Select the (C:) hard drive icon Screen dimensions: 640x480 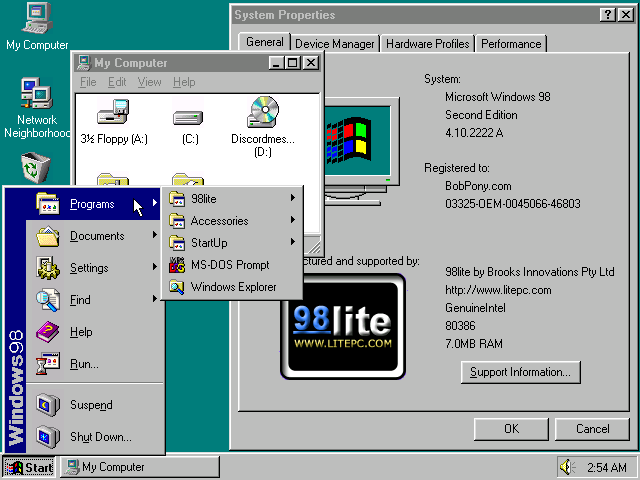[x=188, y=118]
